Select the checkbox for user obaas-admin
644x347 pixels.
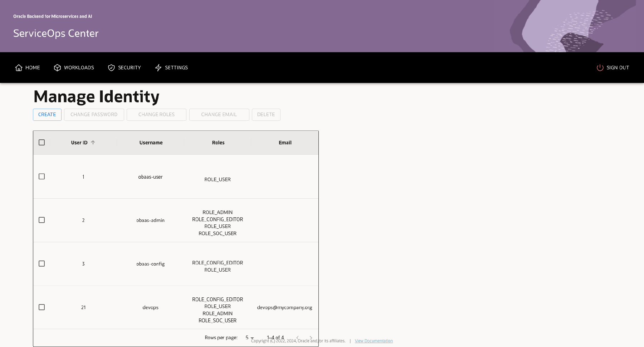pyautogui.click(x=42, y=220)
